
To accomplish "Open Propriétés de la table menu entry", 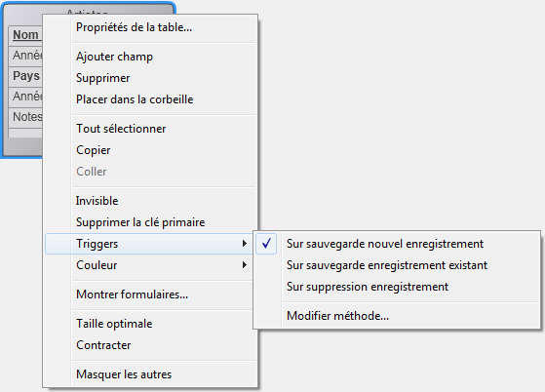I will (150, 27).
